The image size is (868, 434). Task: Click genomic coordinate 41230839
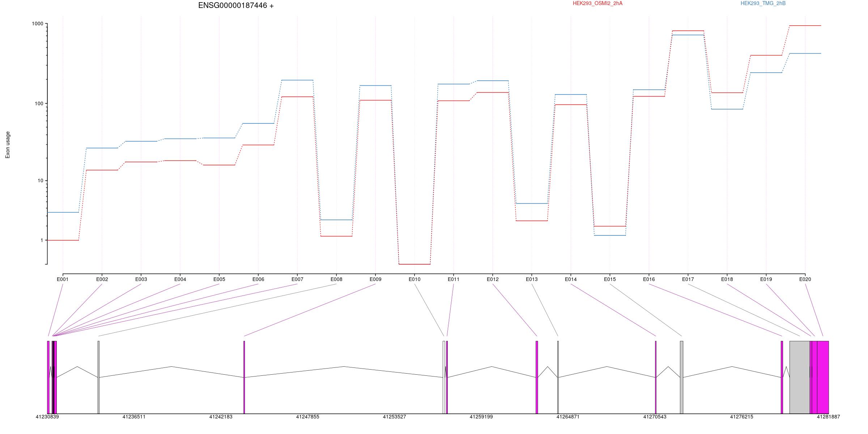pos(47,417)
